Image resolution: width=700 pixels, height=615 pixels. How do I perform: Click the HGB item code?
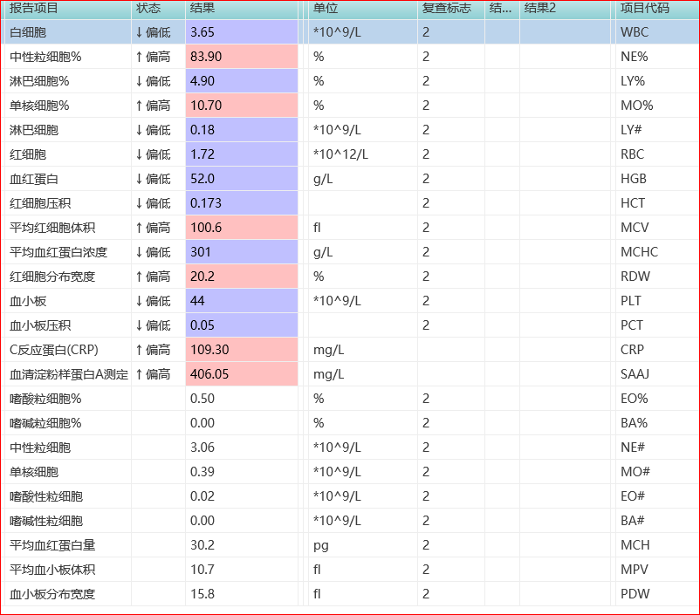(x=634, y=179)
